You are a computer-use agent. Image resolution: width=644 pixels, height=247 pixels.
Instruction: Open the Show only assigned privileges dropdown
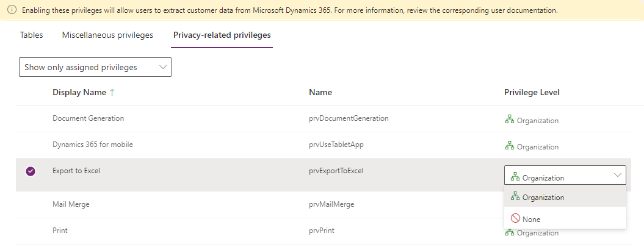[x=95, y=67]
